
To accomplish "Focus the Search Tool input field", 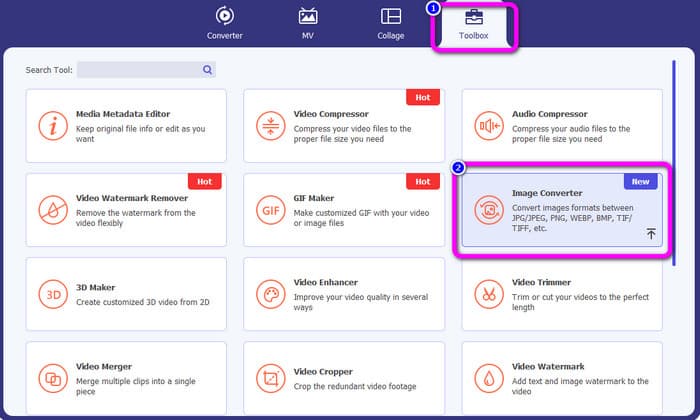I will [x=139, y=70].
